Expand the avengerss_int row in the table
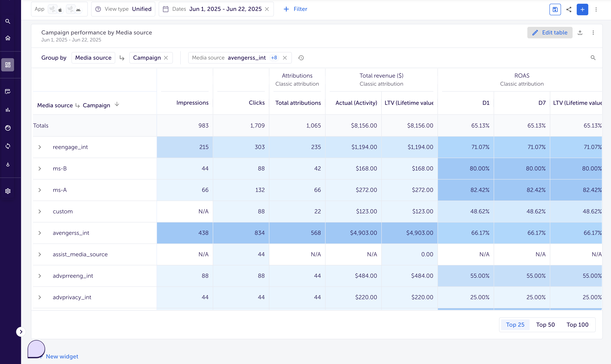Image resolution: width=611 pixels, height=364 pixels. [x=40, y=233]
